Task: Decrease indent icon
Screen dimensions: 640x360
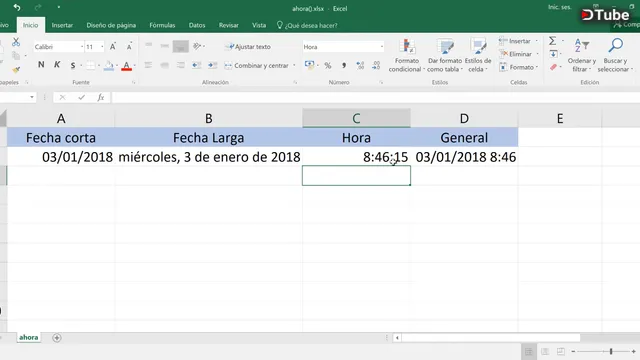Action: tap(196, 65)
